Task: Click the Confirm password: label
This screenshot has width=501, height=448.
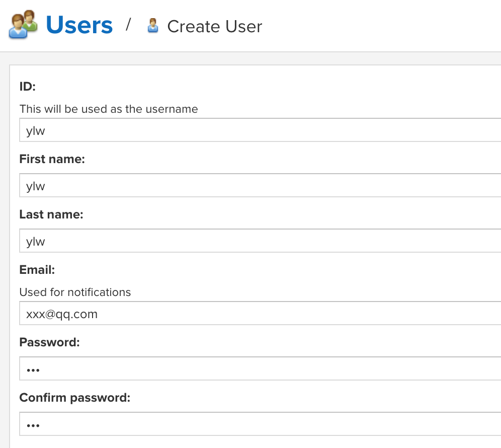Action: [x=75, y=398]
